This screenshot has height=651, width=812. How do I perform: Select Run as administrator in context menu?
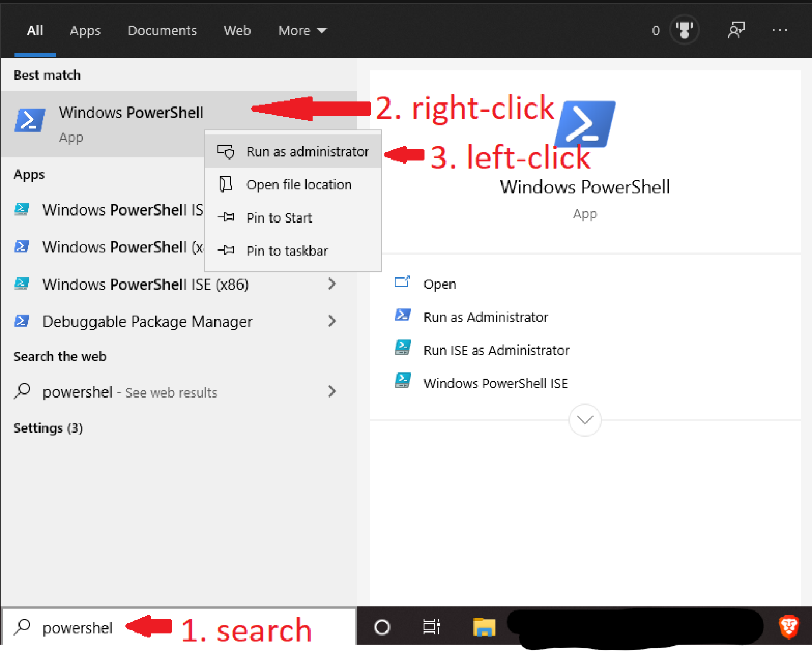click(307, 152)
